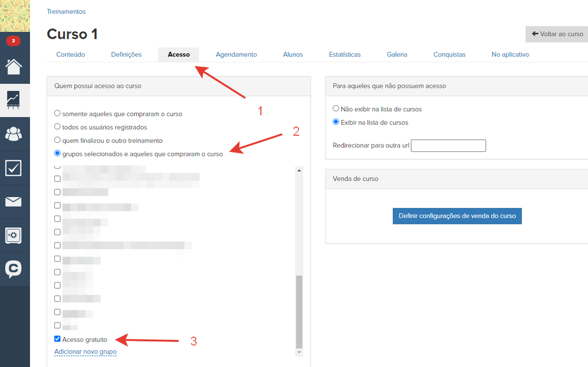The height and width of the screenshot is (367, 588).
Task: Click the red notification badge
Action: 13,41
